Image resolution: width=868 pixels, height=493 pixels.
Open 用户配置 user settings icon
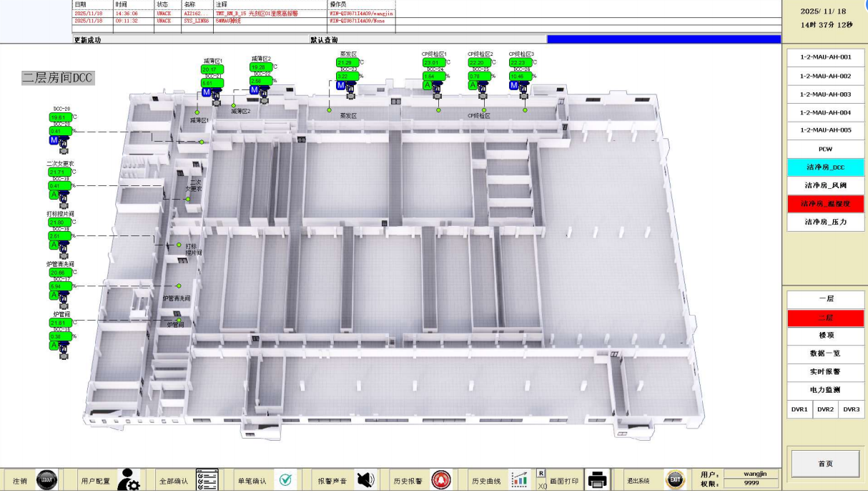coord(129,480)
